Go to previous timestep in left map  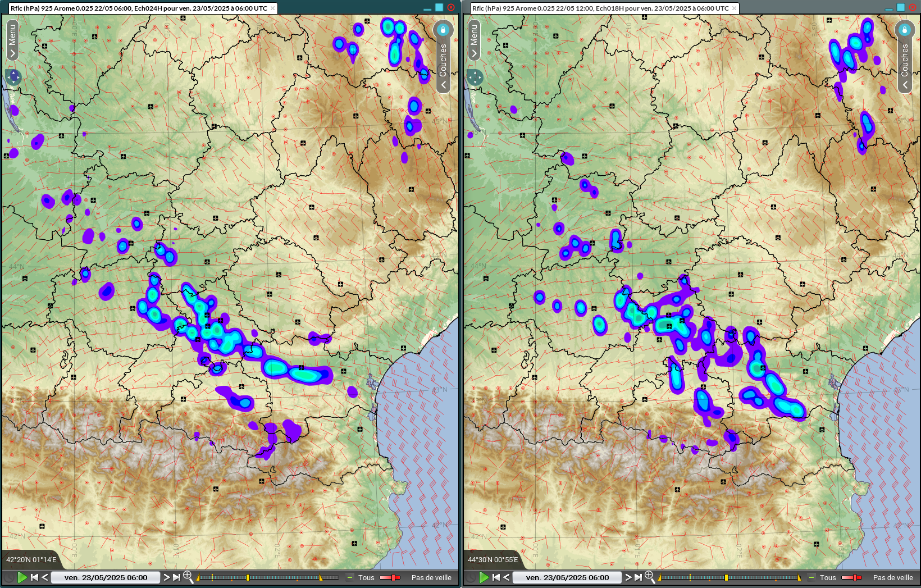[x=45, y=577]
